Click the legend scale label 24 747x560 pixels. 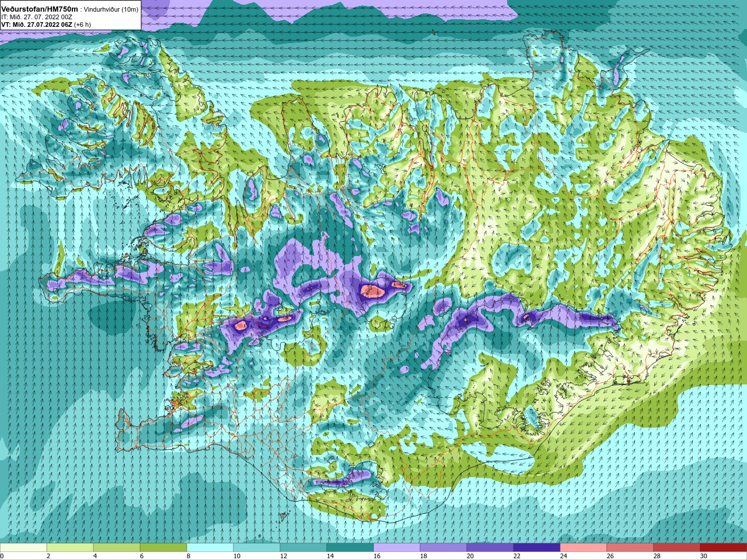click(563, 556)
